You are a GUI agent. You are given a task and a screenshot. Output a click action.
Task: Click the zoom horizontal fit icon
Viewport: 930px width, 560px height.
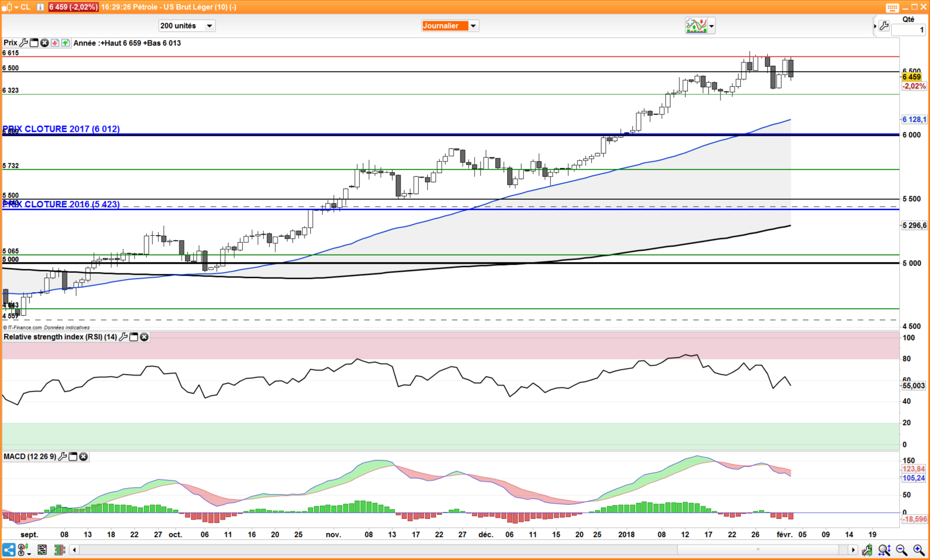click(884, 550)
